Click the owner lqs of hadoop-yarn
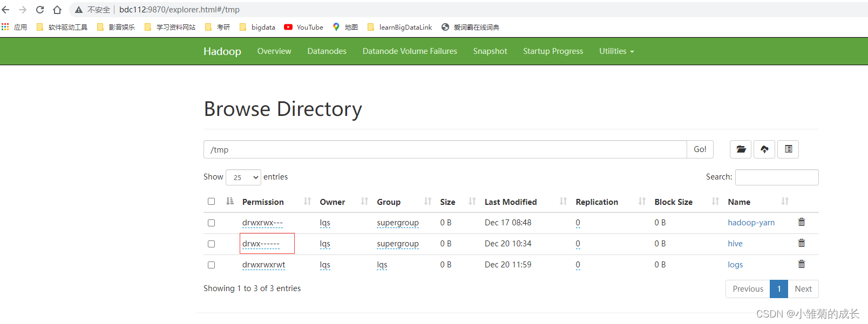This screenshot has height=324, width=868. pos(325,223)
